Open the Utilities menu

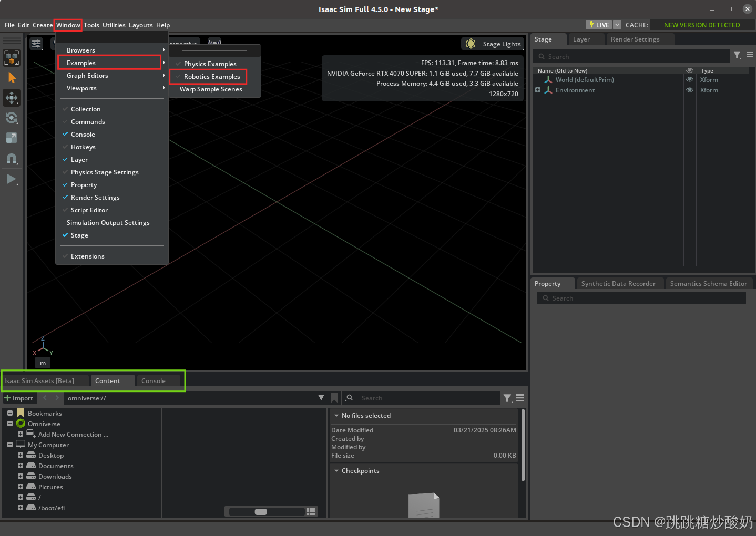(114, 25)
